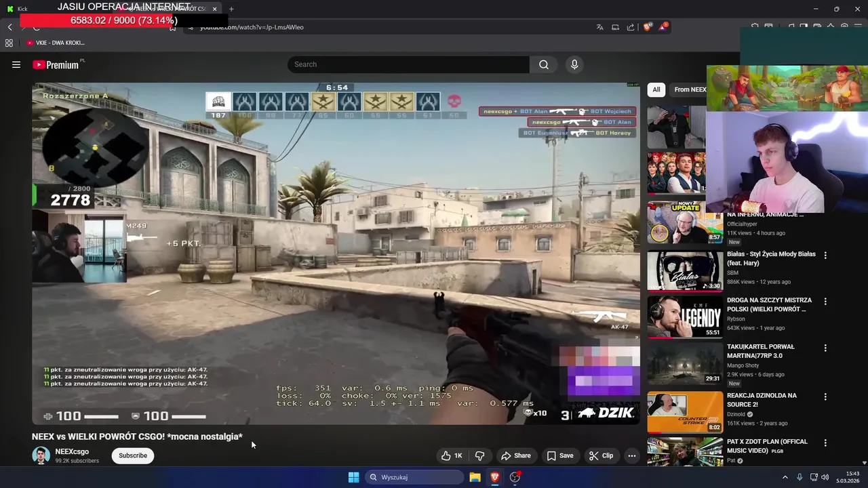Open the Brave Shields lion icon
Viewport: 868px width, 488px height.
647,27
